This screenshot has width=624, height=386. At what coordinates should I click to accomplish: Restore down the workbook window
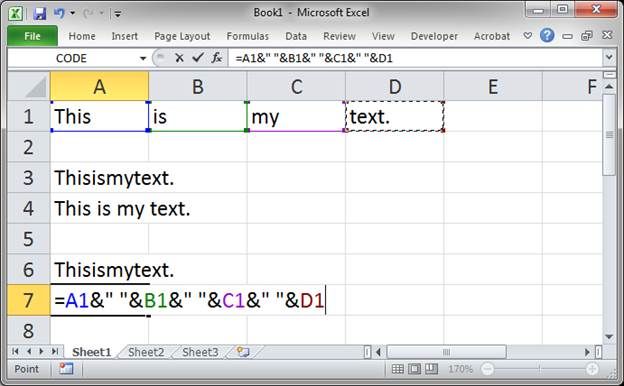pos(587,36)
